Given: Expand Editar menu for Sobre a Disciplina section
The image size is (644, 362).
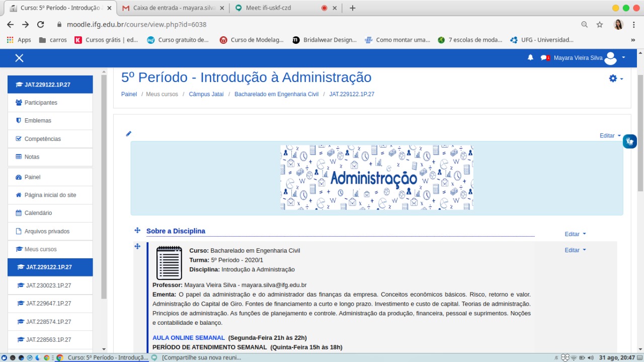Looking at the screenshot, I should coord(575,234).
